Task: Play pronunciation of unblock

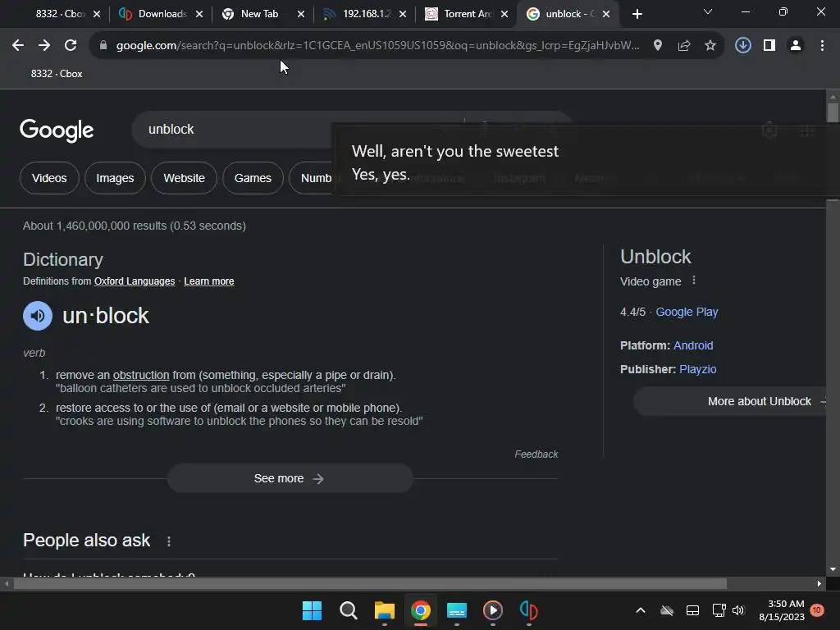Action: point(38,316)
